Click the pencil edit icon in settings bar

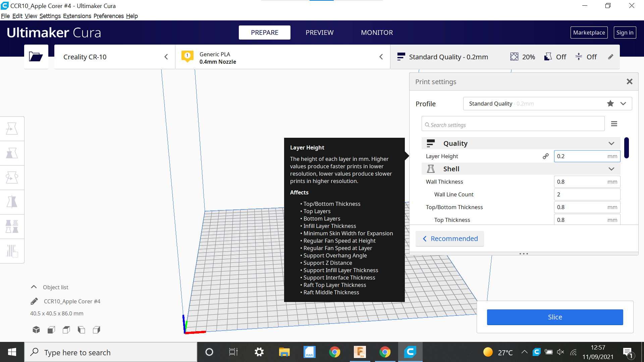(611, 57)
